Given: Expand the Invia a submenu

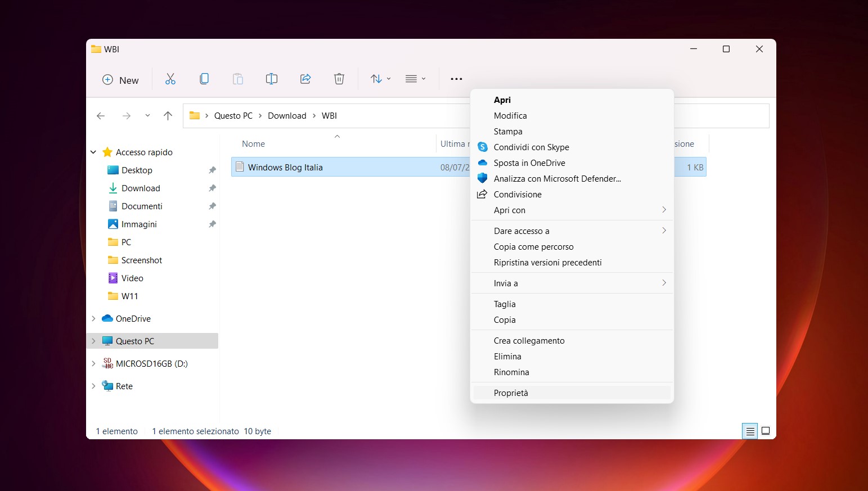Looking at the screenshot, I should (572, 283).
